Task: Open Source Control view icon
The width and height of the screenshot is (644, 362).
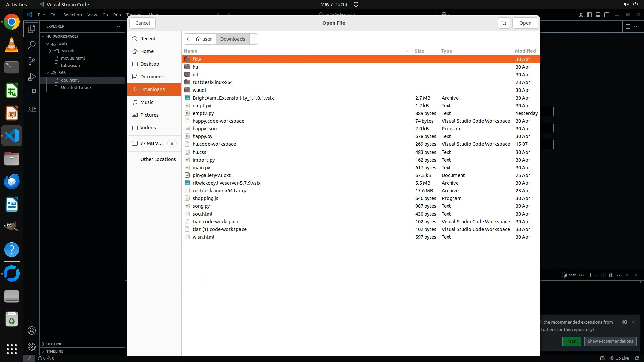Action: 32,61
